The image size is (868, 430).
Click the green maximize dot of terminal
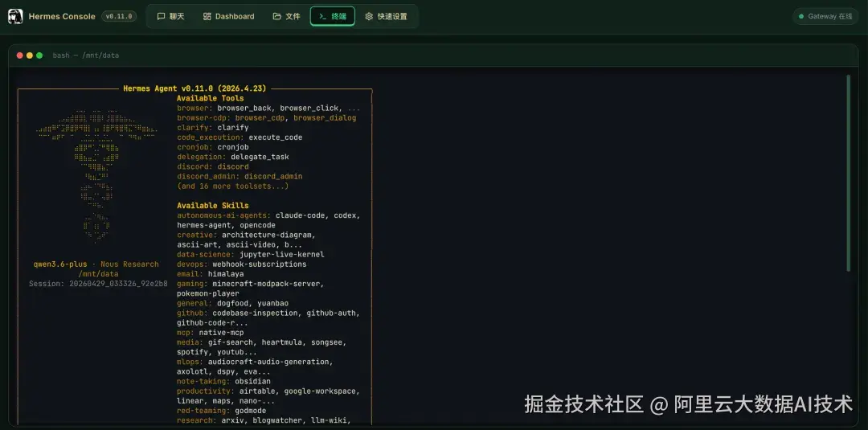pyautogui.click(x=39, y=55)
